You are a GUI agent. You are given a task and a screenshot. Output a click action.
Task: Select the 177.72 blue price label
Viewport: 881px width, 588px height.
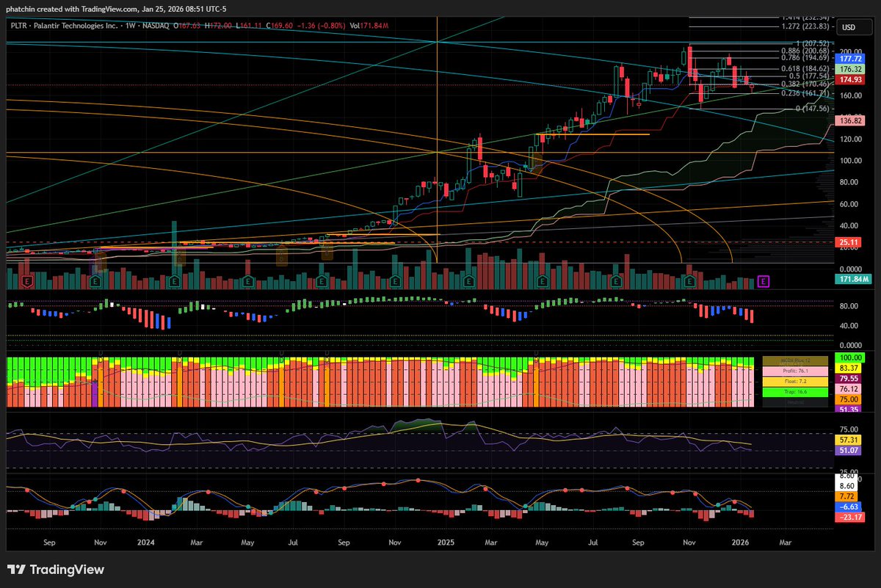849,58
